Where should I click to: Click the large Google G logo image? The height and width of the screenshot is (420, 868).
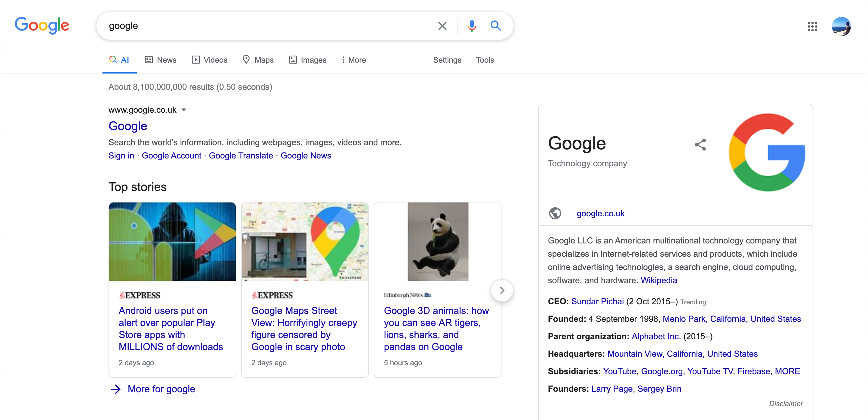pyautogui.click(x=767, y=152)
